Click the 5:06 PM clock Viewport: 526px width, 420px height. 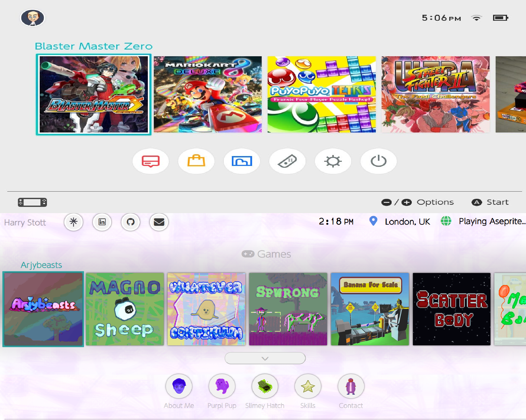441,18
